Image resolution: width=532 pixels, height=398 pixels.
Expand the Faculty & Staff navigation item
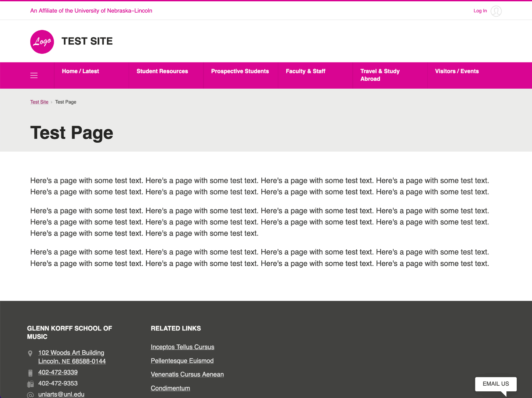point(305,71)
